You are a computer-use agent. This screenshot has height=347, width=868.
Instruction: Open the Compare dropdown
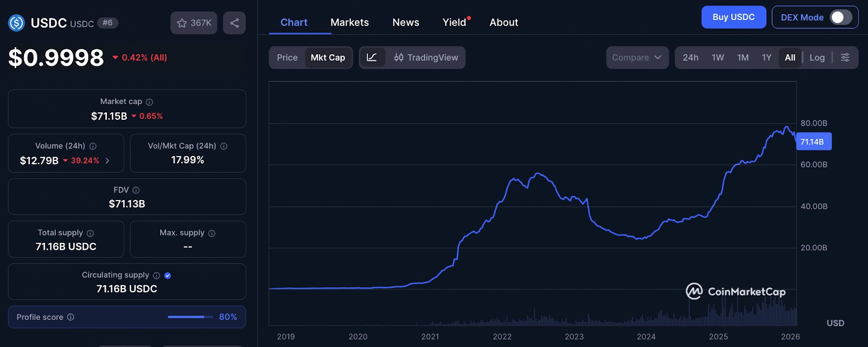637,57
